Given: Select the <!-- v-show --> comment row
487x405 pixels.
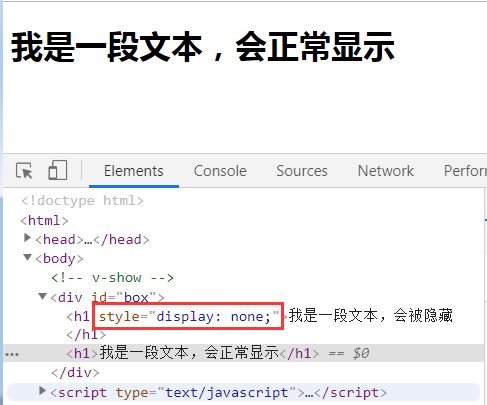Looking at the screenshot, I should click(x=112, y=278).
